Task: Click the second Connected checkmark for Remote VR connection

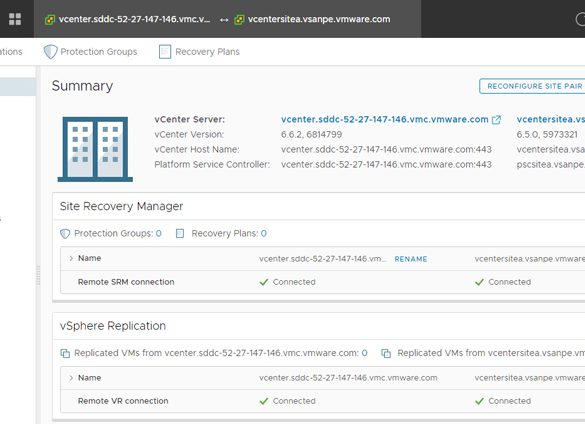Action: [x=479, y=401]
